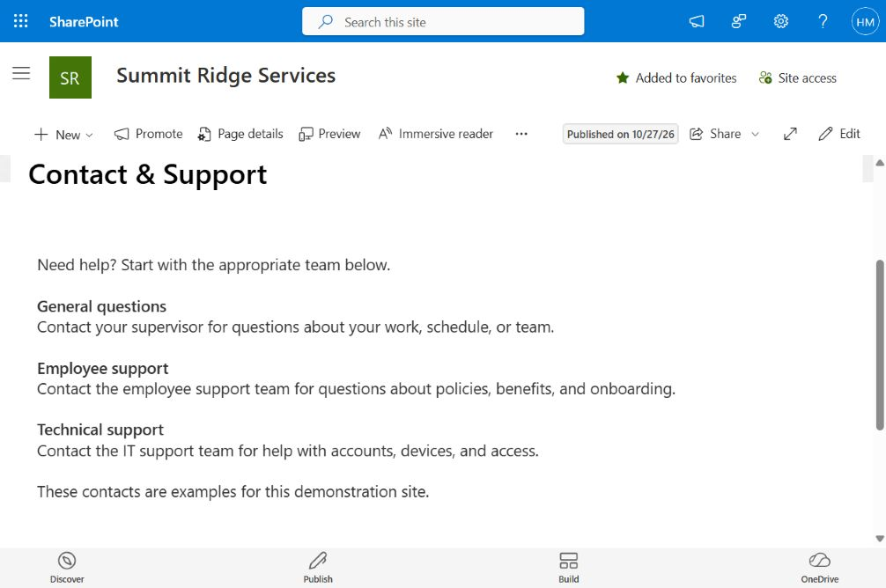Click the page scrollbar down arrow

(x=880, y=539)
